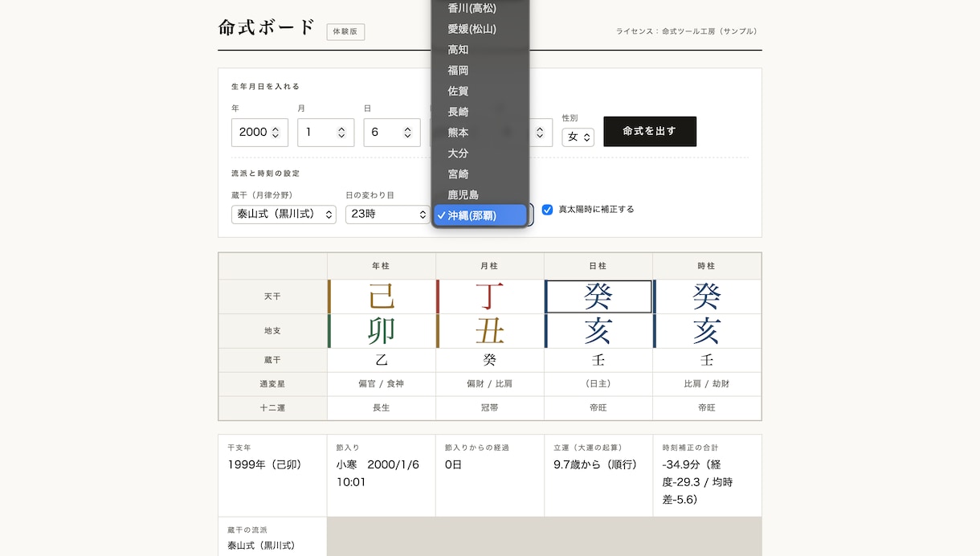
Task: Pick 高知 in the dropdown list
Action: pyautogui.click(x=480, y=50)
